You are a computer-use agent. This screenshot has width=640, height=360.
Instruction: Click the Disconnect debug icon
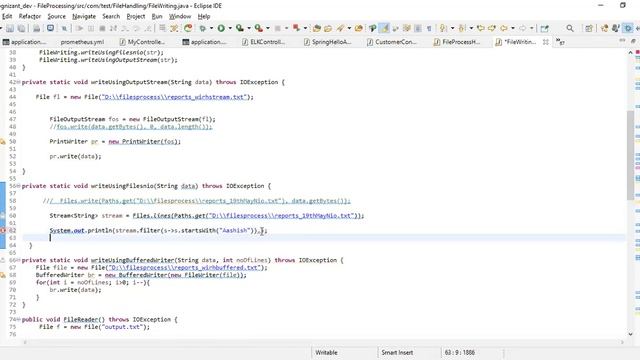point(113,28)
